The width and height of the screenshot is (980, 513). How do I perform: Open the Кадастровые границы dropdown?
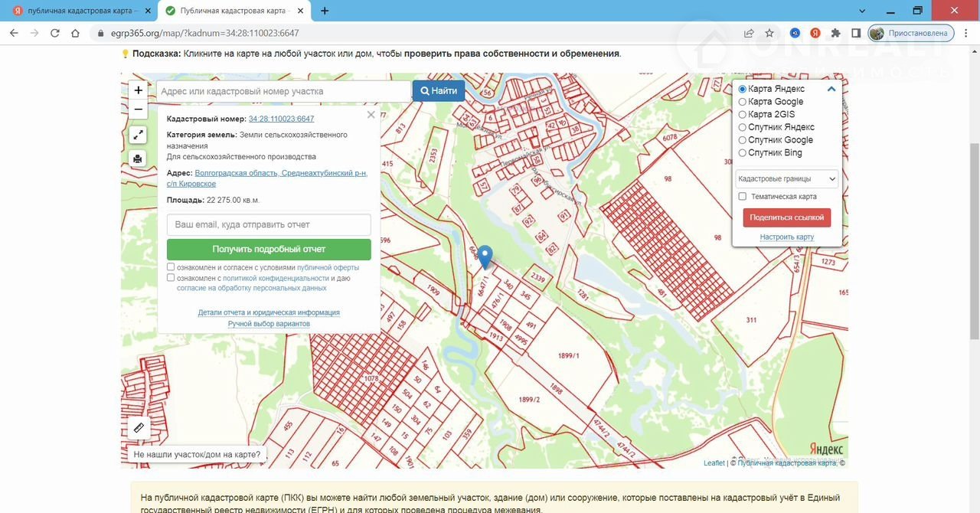coord(786,179)
